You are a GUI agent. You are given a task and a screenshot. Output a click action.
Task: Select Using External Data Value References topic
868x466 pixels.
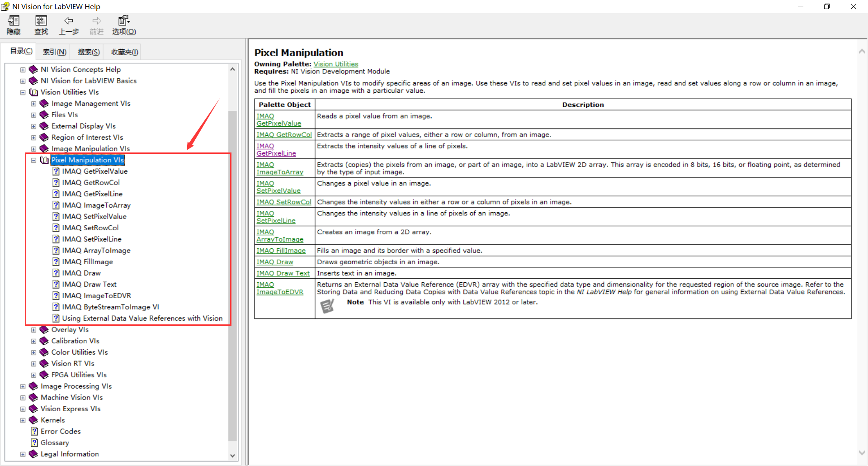142,318
